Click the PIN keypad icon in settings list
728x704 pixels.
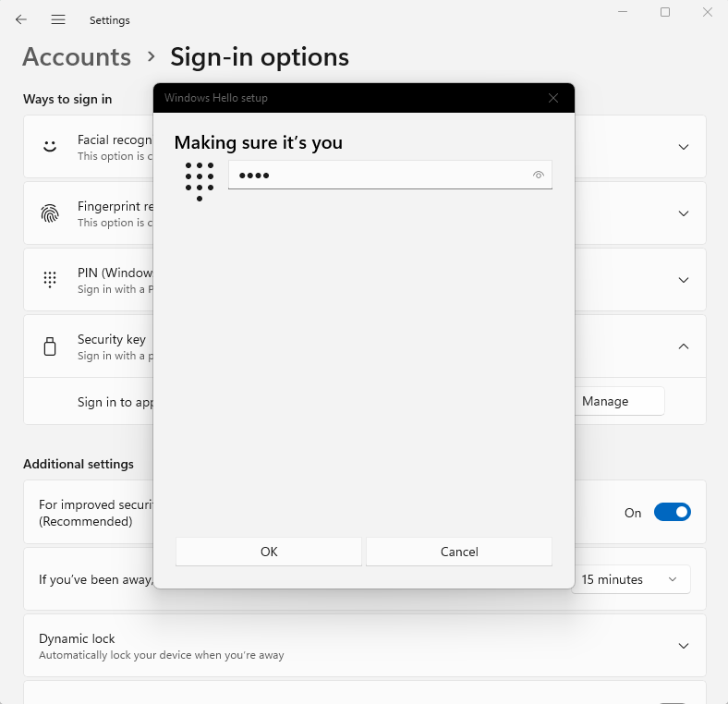[50, 280]
